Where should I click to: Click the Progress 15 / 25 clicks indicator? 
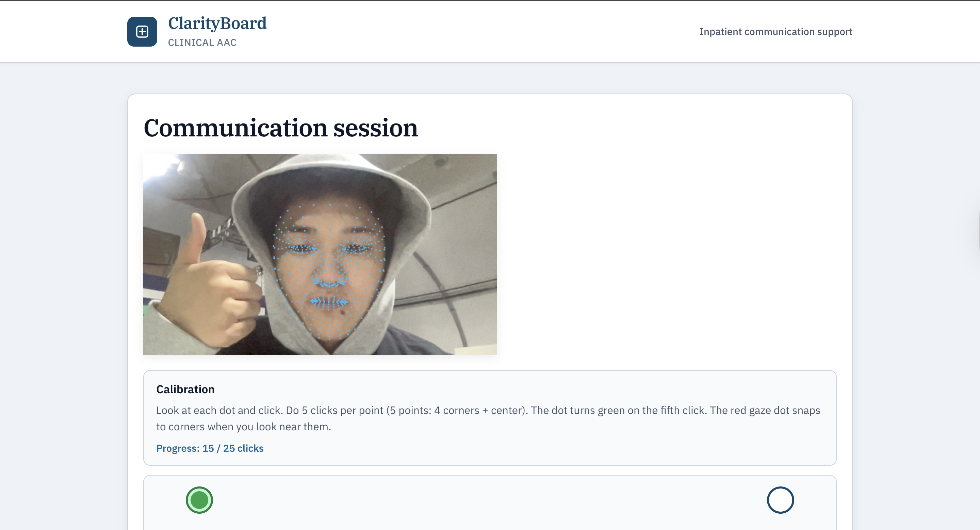point(210,448)
